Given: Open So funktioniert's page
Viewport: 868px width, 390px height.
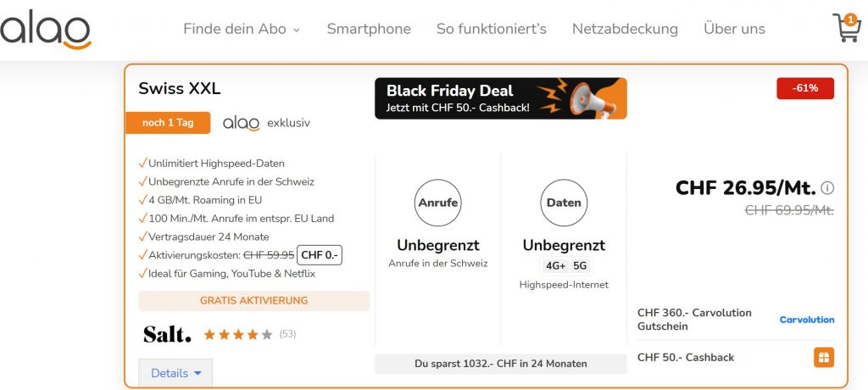Looking at the screenshot, I should (x=491, y=29).
